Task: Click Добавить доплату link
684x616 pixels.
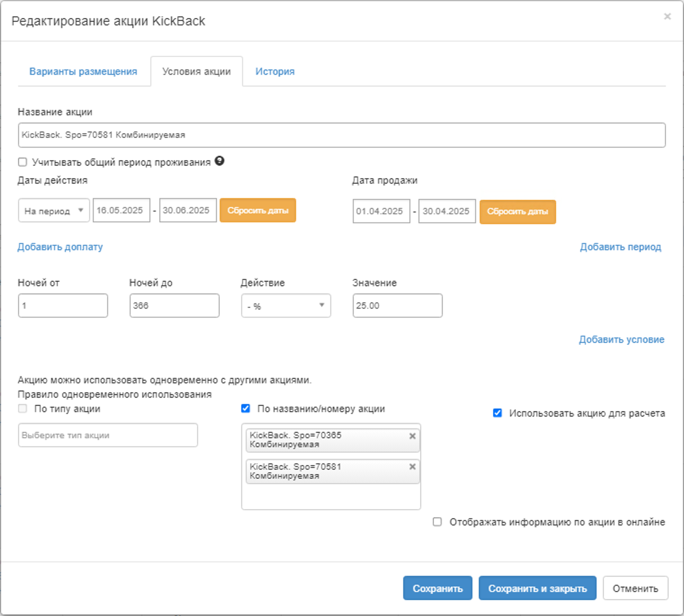Action: 60,247
